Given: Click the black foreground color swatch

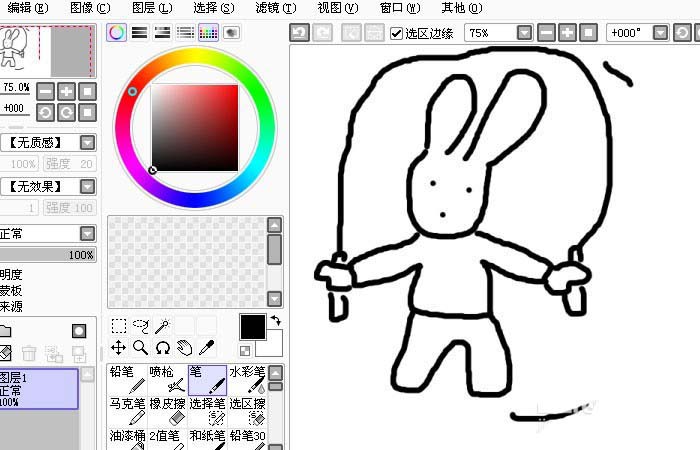Looking at the screenshot, I should pyautogui.click(x=252, y=326).
